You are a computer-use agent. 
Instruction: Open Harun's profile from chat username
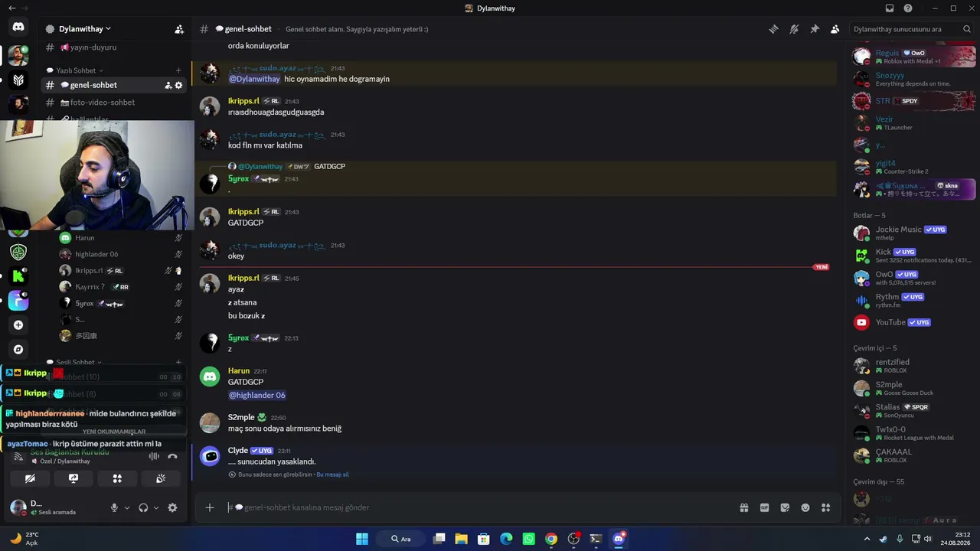click(x=239, y=371)
